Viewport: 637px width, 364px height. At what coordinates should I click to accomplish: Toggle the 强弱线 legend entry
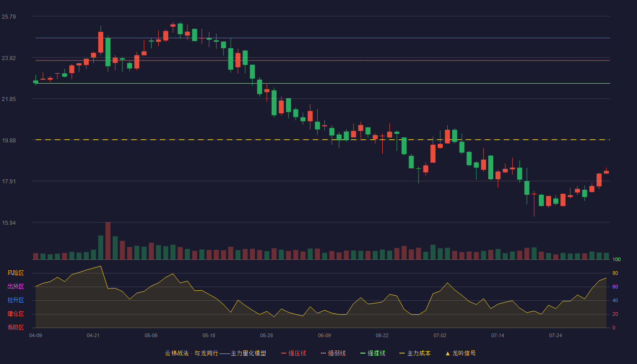(333, 353)
